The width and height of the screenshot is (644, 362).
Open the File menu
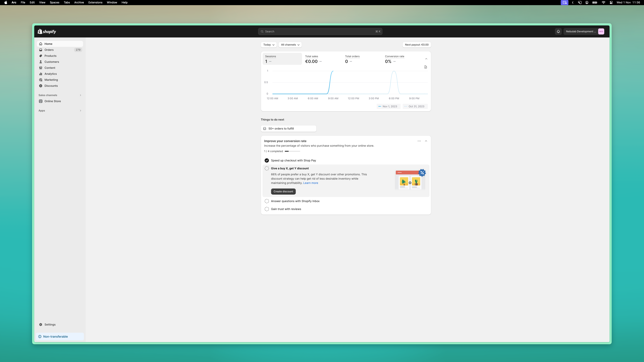pos(23,2)
